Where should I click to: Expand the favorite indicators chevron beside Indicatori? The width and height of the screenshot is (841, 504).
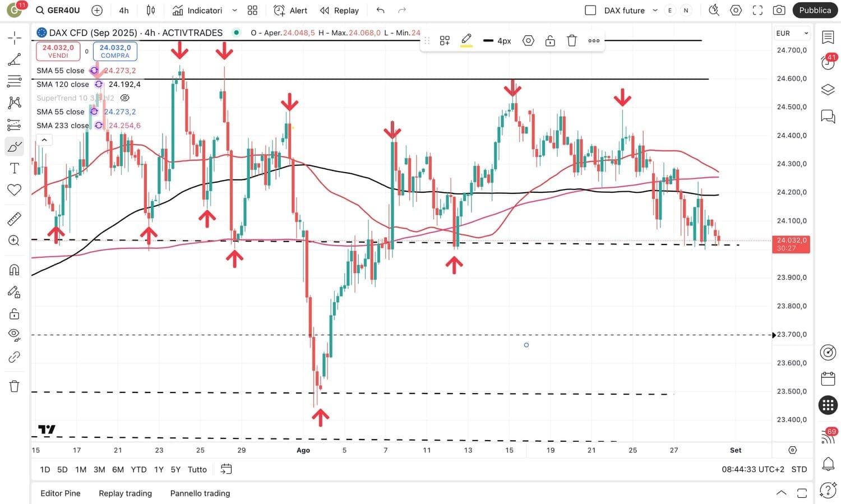pyautogui.click(x=234, y=10)
